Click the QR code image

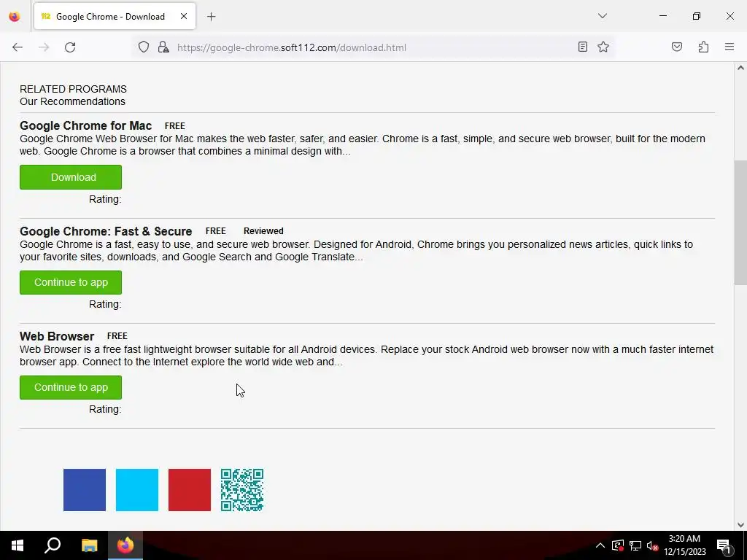click(242, 490)
